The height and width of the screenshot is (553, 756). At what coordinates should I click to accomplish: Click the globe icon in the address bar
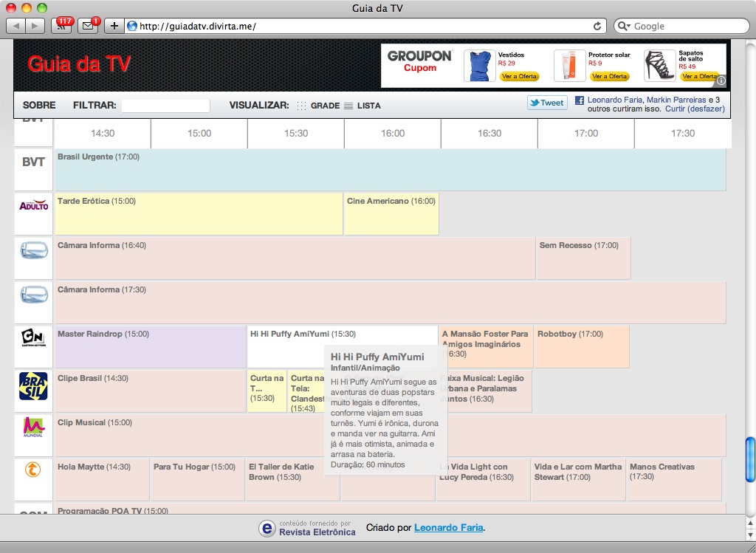point(132,26)
